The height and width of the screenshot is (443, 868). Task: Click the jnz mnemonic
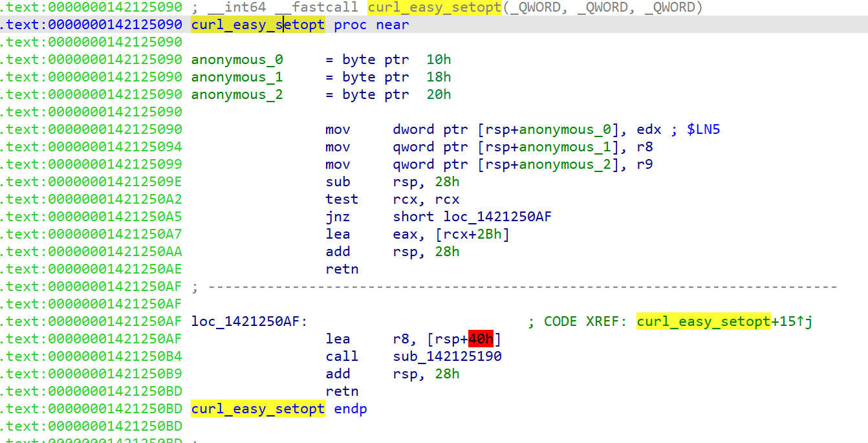[x=338, y=217]
